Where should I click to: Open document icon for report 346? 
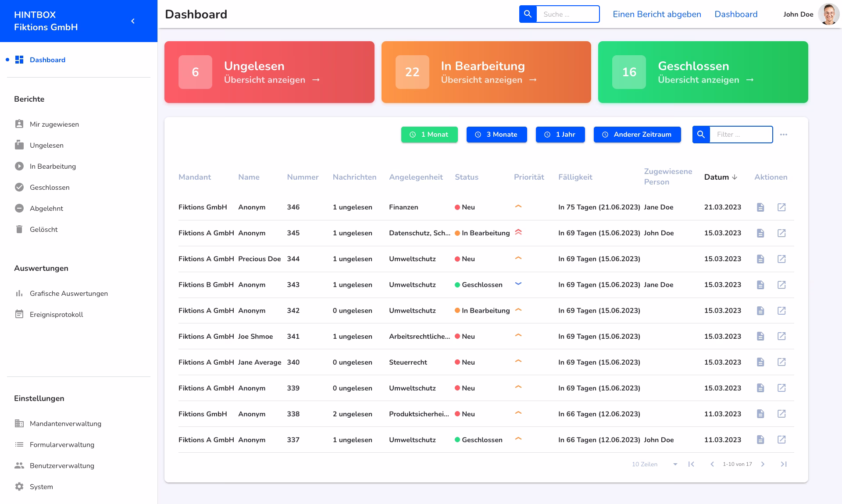761,207
